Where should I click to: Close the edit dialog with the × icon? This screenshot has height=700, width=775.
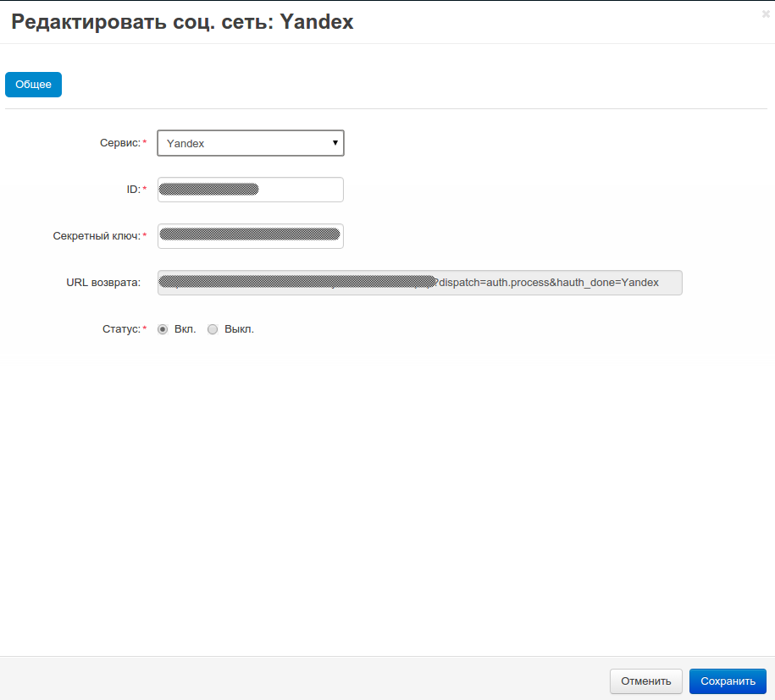click(x=766, y=14)
